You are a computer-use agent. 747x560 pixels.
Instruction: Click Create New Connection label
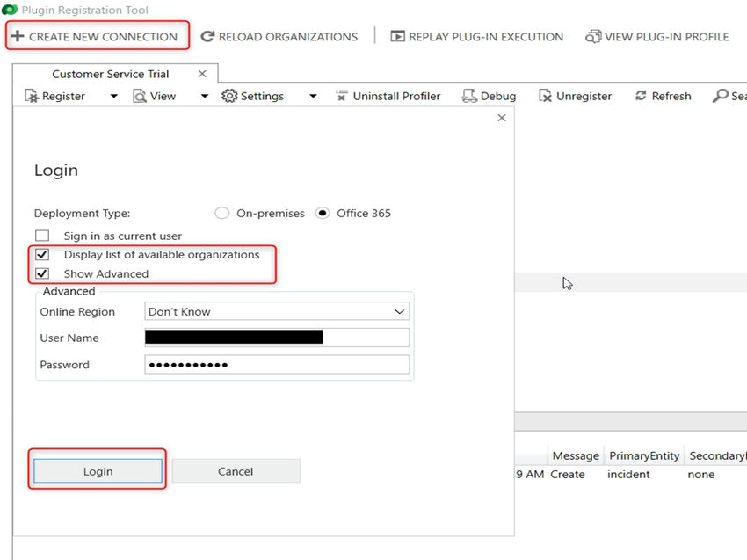[103, 37]
